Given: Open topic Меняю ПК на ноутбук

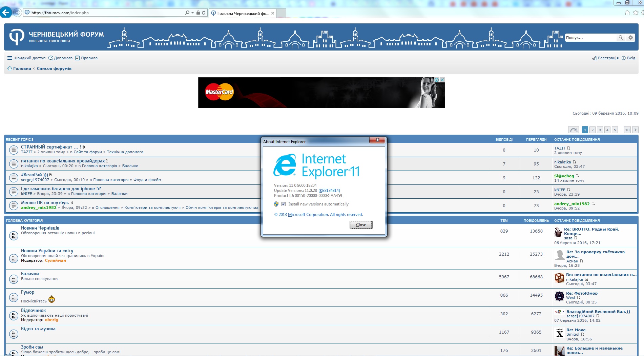Looking at the screenshot, I should tap(45, 202).
